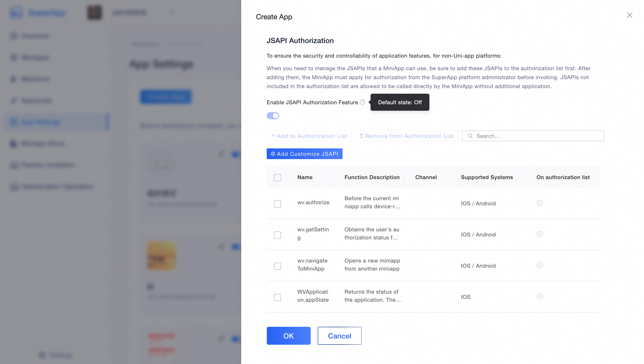
Task: Click authorization status icon for wv.authorize
Action: pos(540,203)
